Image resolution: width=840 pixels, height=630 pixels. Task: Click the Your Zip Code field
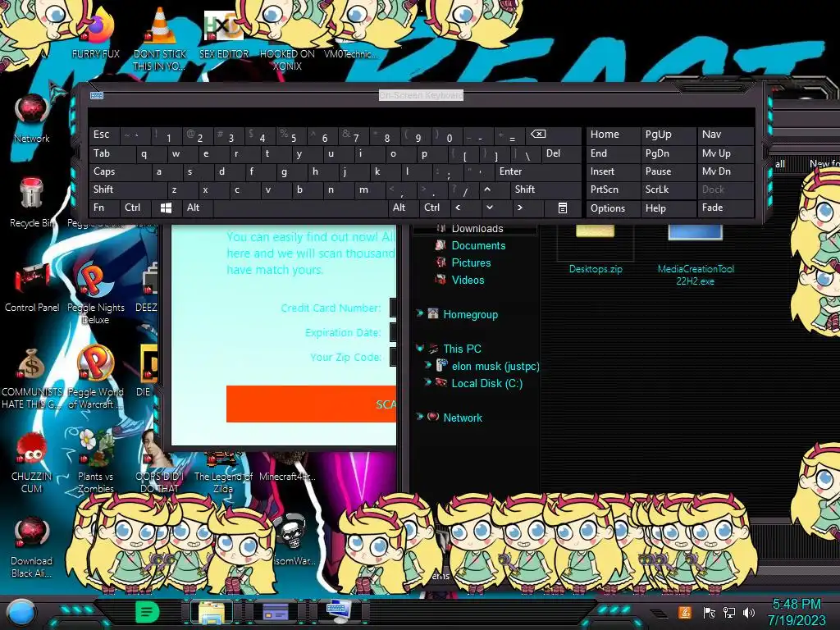(x=393, y=357)
